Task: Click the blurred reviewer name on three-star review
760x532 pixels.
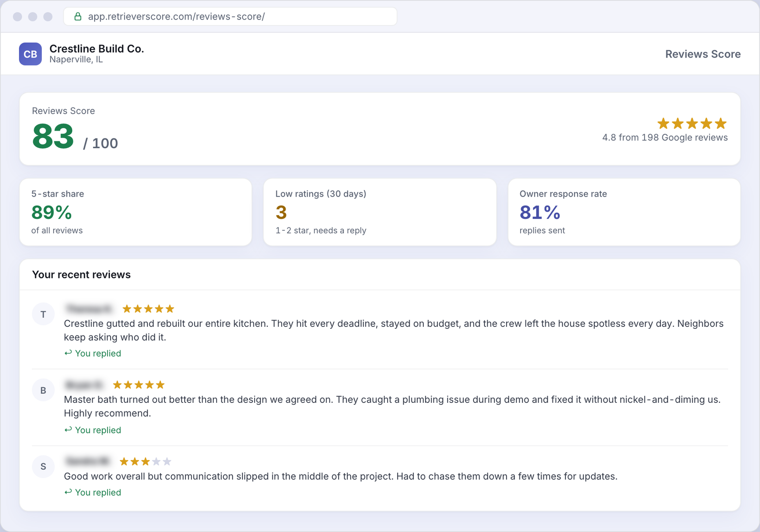Action: [87, 461]
